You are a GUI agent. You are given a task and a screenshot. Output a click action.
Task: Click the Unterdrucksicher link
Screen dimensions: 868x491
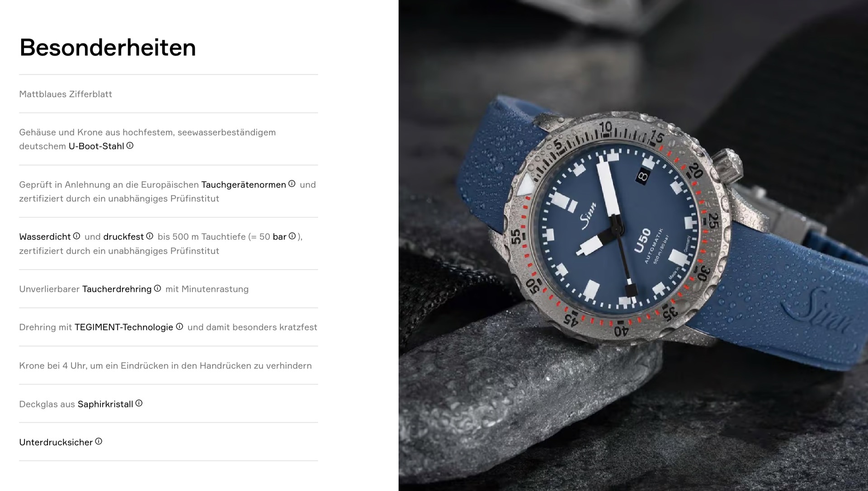[56, 442]
